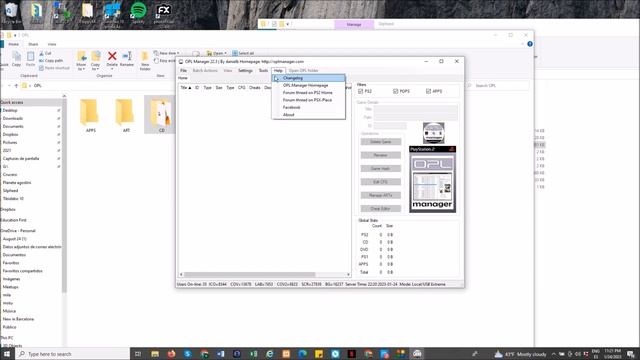Click Paste shortcut in Explorer ribbon

(x=54, y=68)
